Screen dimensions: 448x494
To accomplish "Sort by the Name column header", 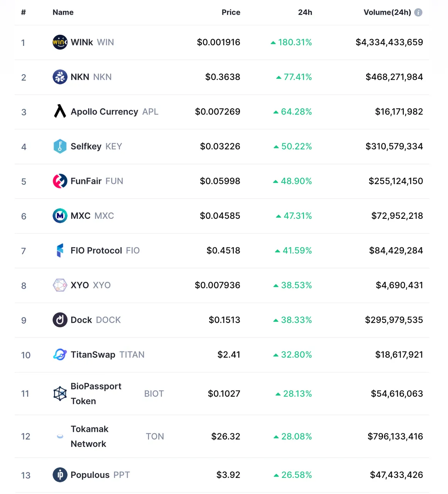I will (x=63, y=12).
